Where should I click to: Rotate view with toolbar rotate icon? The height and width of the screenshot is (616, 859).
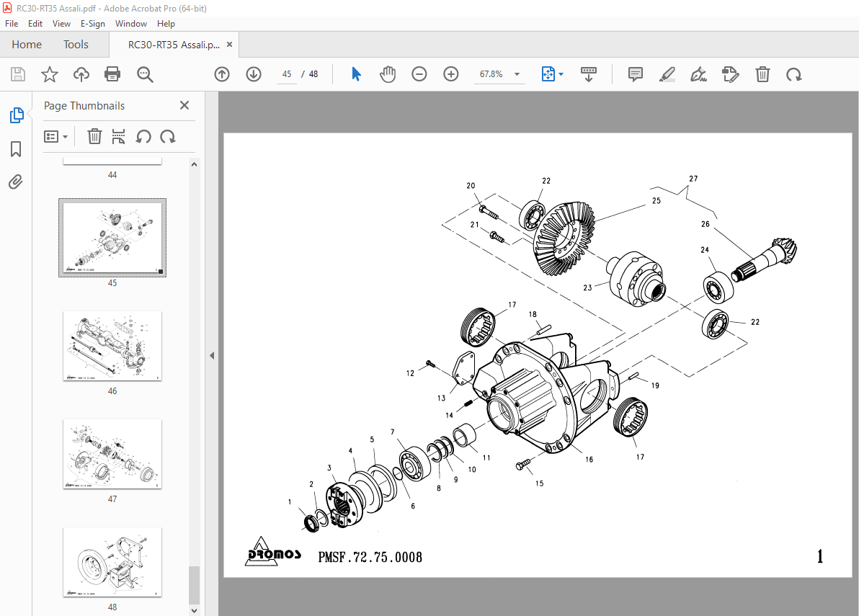click(x=793, y=74)
